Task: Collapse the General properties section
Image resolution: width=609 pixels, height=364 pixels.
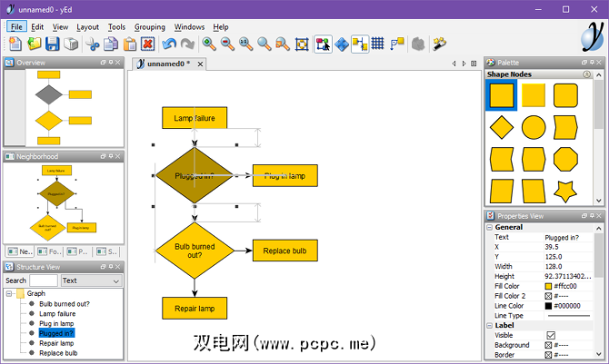Action: pos(490,228)
